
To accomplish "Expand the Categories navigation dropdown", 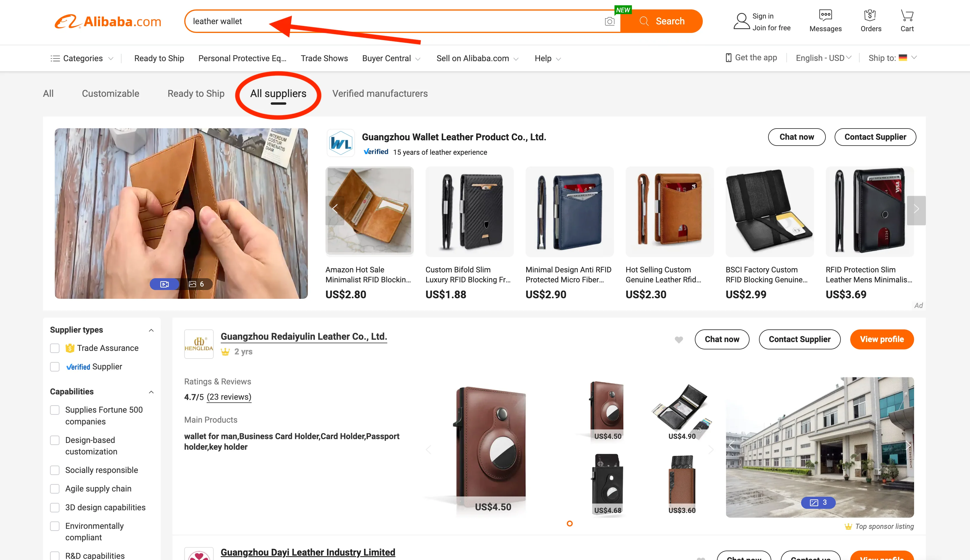I will (x=80, y=59).
